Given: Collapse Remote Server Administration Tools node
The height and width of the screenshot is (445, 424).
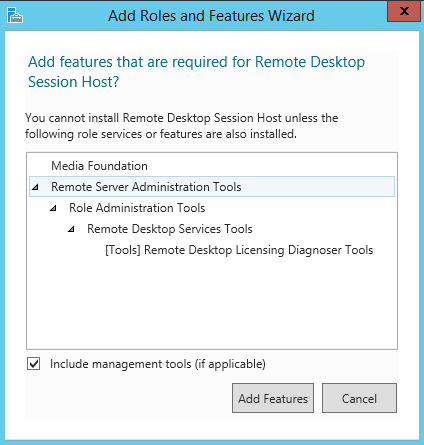Looking at the screenshot, I should [35, 187].
